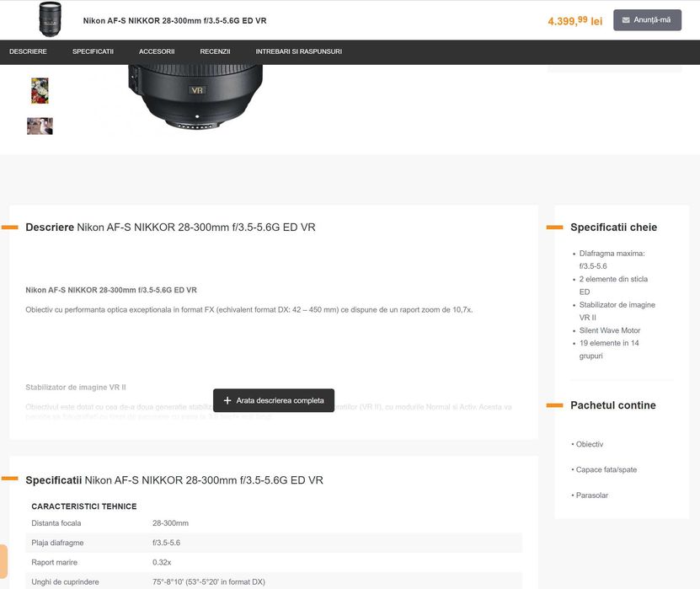700x589 pixels.
Task: Click the lens thumbnail in sticky header
Action: tap(50, 19)
